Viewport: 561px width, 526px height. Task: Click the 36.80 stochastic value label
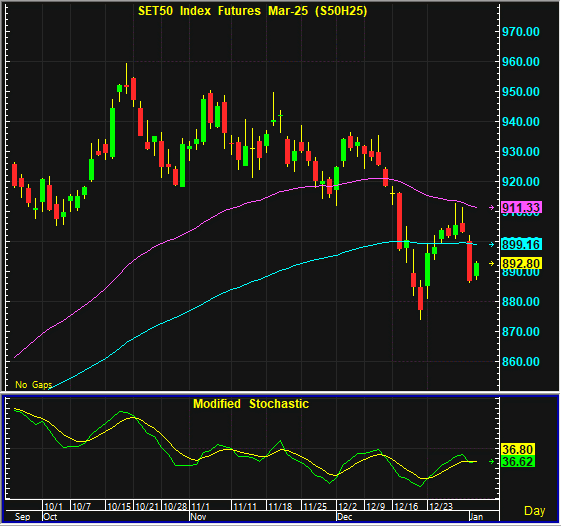tap(518, 449)
